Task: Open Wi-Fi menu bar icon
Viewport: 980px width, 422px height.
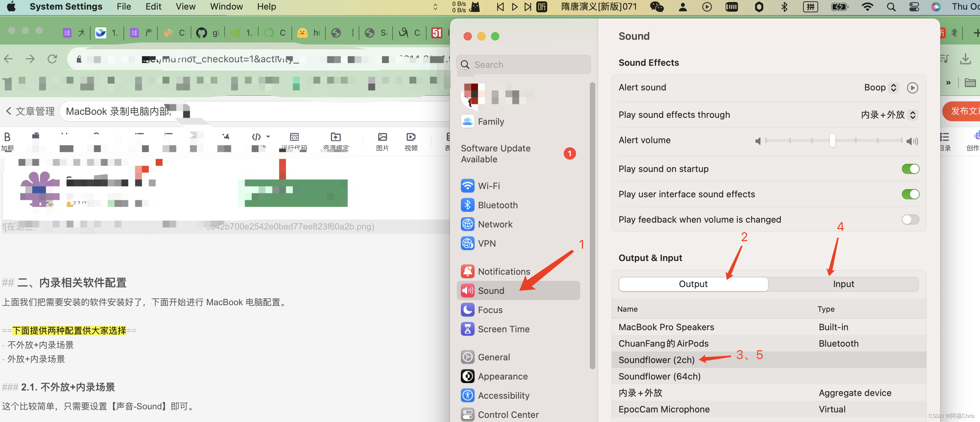Action: (868, 7)
